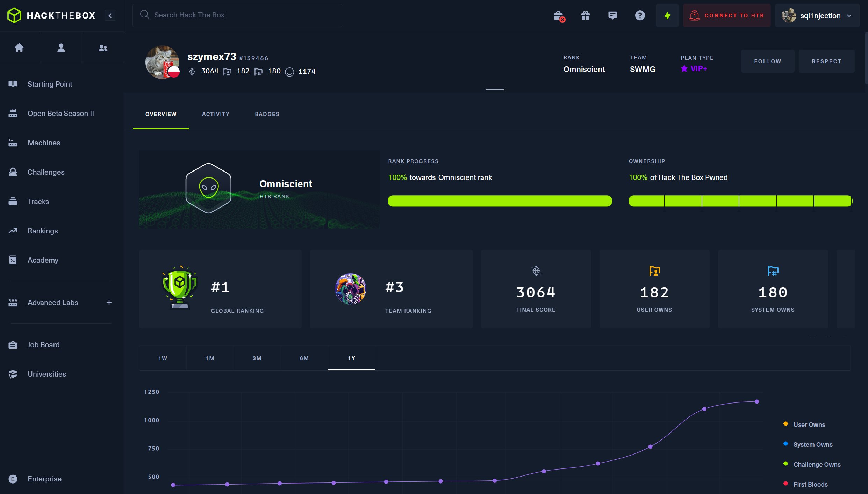Image resolution: width=868 pixels, height=494 pixels.
Task: Click the help question mark icon
Action: (x=640, y=15)
